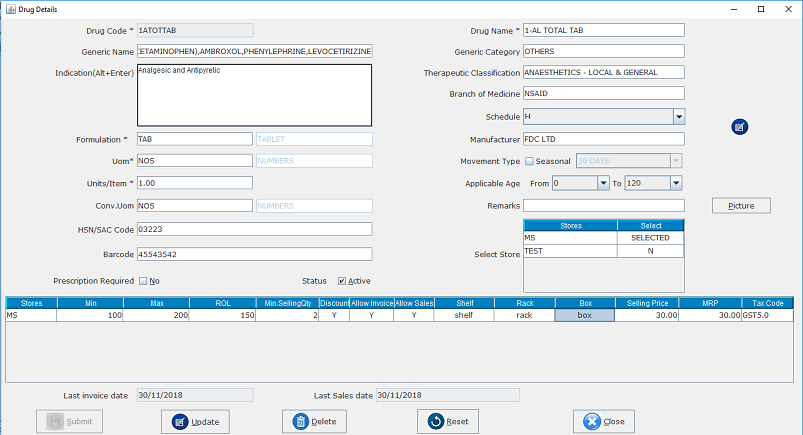This screenshot has width=803, height=435.
Task: Toggle the Prescription Required checkbox
Action: pos(143,281)
